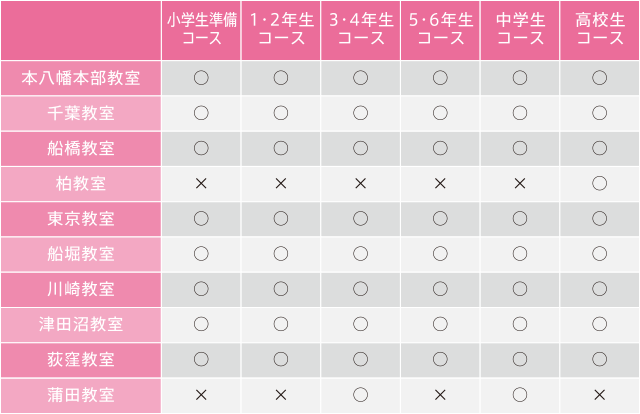Click the circle for 東京教室 1・2年生コース
The height and width of the screenshot is (414, 640).
pos(281,218)
